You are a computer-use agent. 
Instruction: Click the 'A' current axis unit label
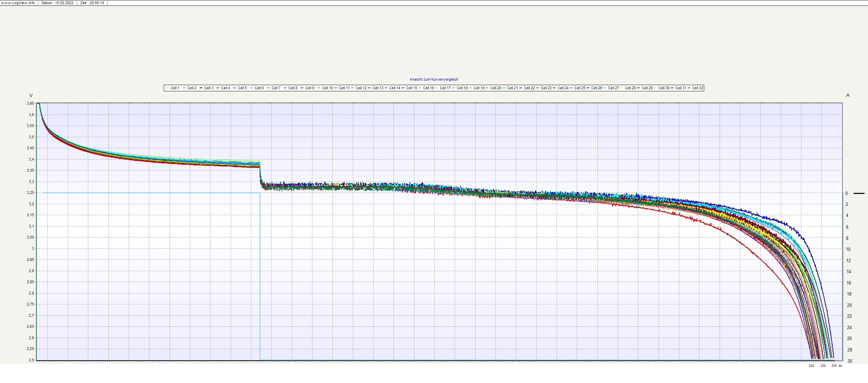848,95
